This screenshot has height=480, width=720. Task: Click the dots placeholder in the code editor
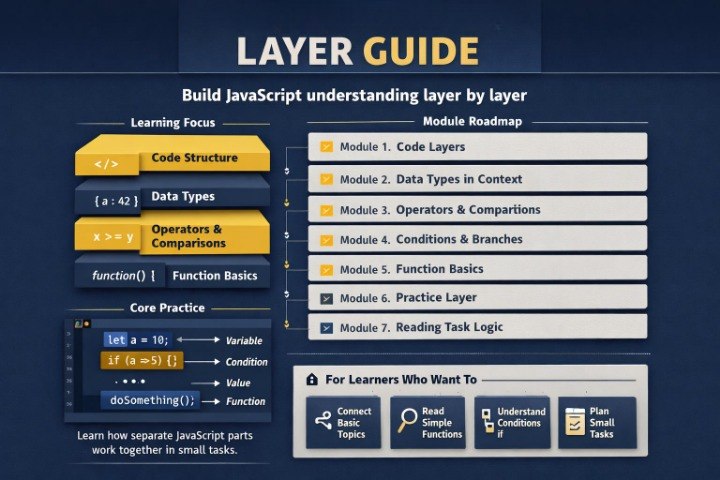[x=130, y=381]
